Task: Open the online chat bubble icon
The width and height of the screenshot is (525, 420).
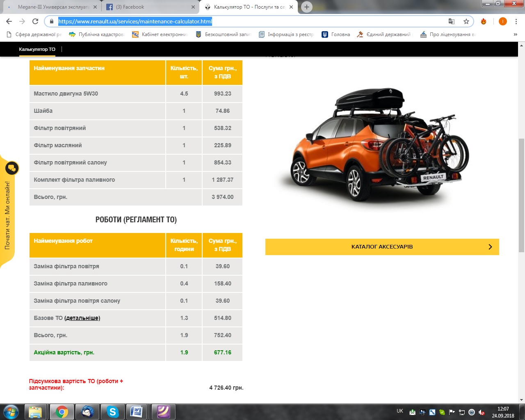Action: [11, 168]
